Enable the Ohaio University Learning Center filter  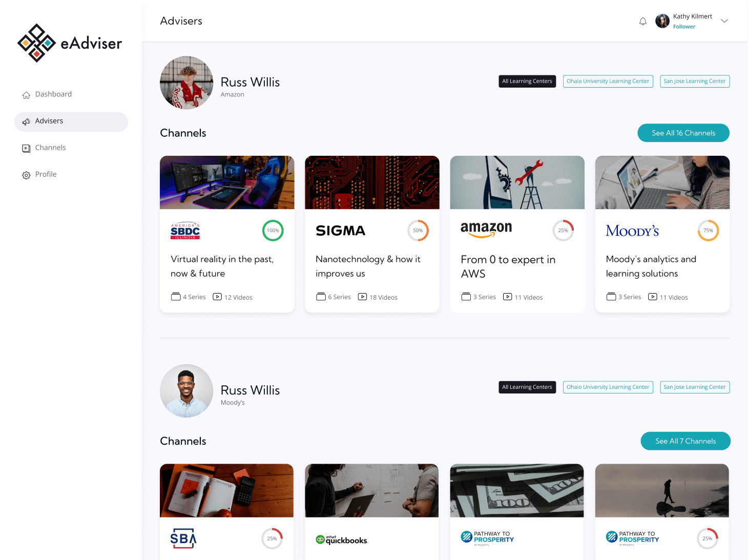pos(608,81)
